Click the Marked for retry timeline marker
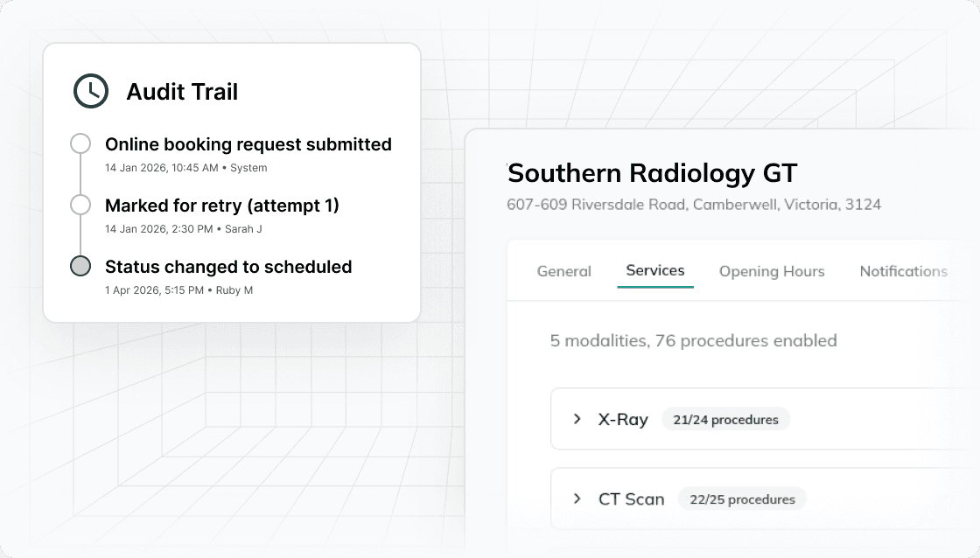This screenshot has width=980, height=558. coord(80,205)
